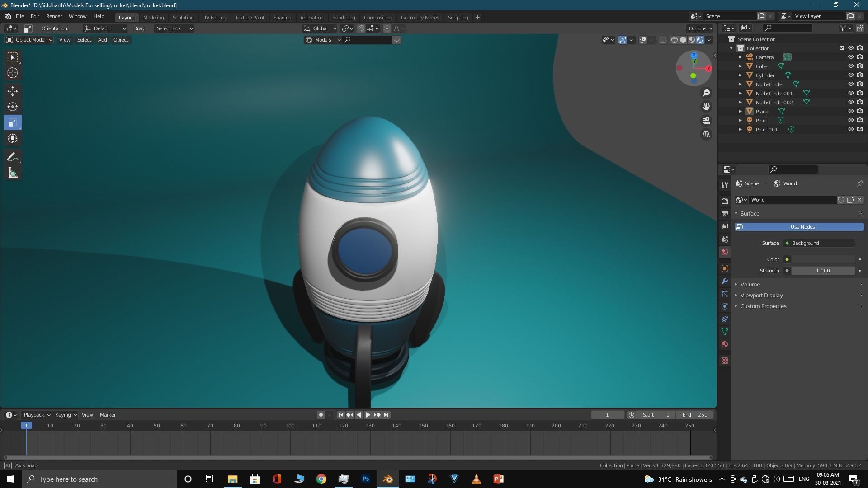Click the Select Box cursor tool
This screenshot has height=488, width=868.
[13, 57]
